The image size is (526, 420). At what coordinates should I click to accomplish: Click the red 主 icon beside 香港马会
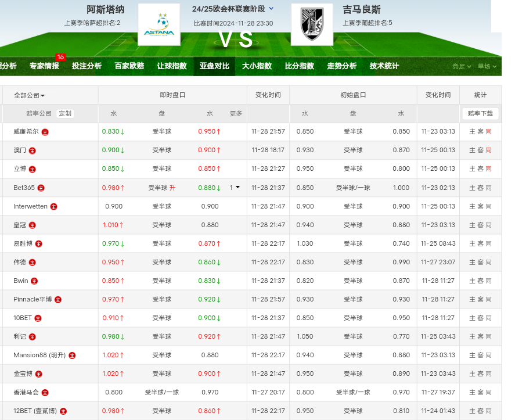click(45, 393)
